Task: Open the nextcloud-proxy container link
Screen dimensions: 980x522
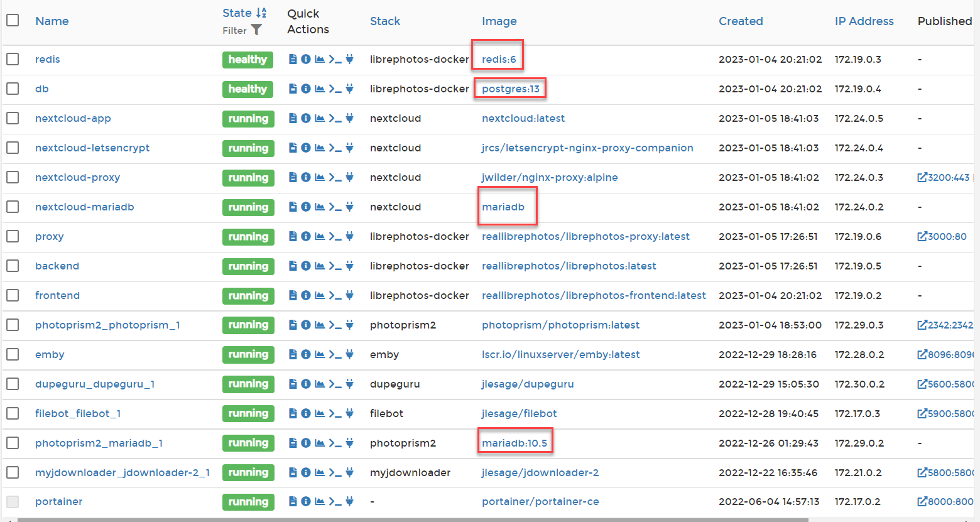Action: coord(78,177)
